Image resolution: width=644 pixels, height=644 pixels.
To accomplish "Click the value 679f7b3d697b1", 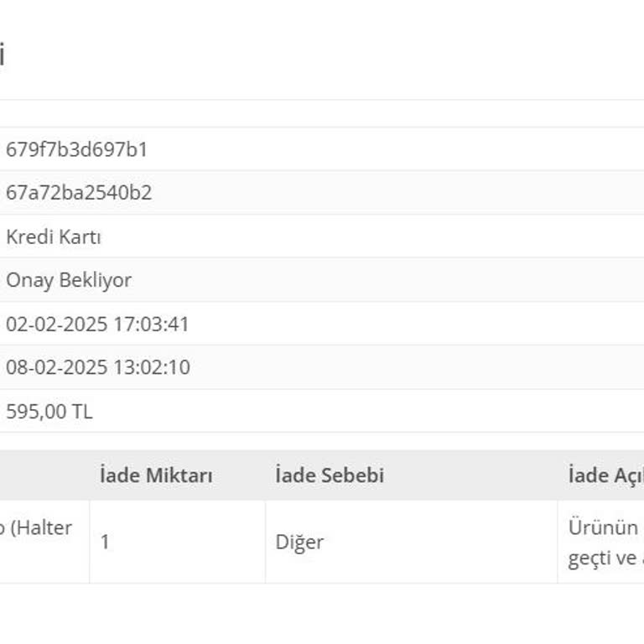I will coord(76,150).
